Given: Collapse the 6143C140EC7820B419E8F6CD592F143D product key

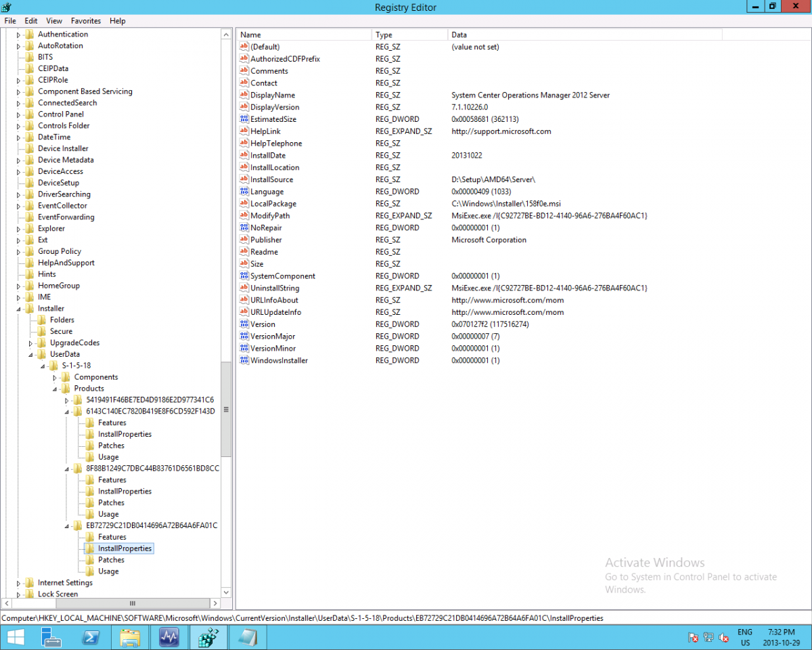Looking at the screenshot, I should coord(67,412).
